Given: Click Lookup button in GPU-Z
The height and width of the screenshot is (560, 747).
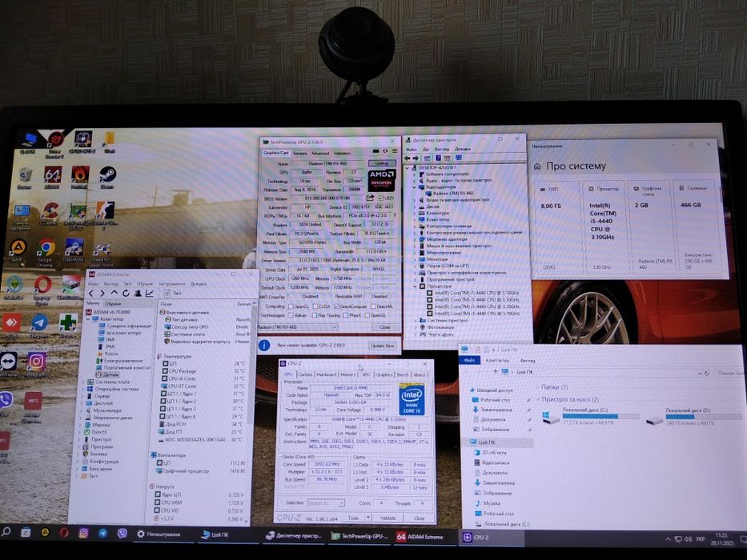Looking at the screenshot, I should [x=382, y=163].
